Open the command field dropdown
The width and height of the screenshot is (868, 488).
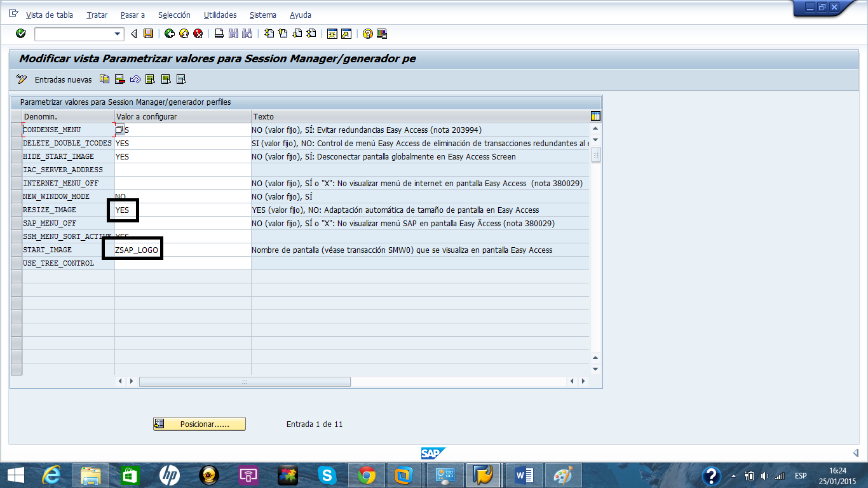pos(117,34)
